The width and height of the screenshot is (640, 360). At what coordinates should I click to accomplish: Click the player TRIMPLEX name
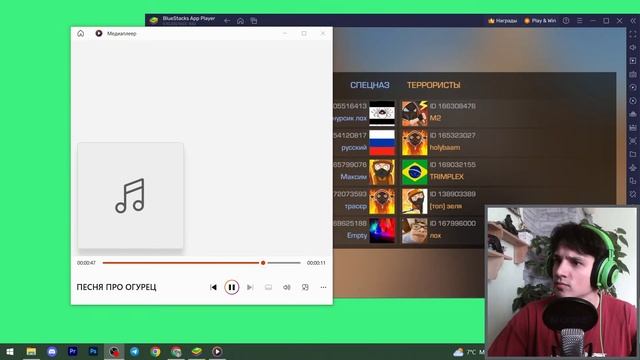point(447,177)
